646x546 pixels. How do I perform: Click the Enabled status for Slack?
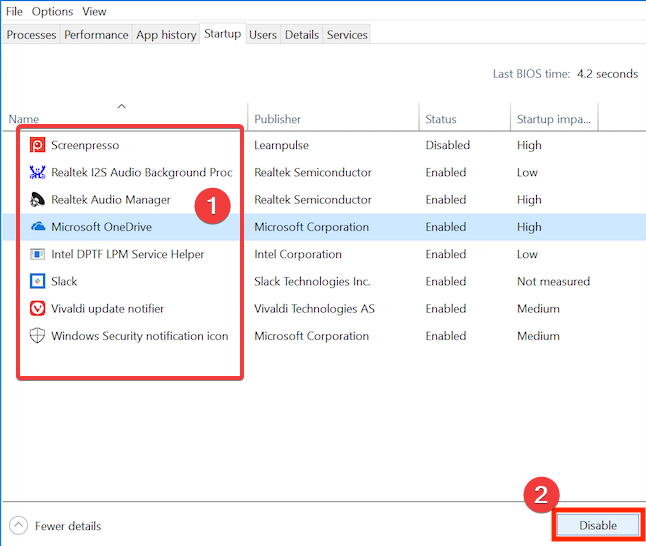(446, 281)
